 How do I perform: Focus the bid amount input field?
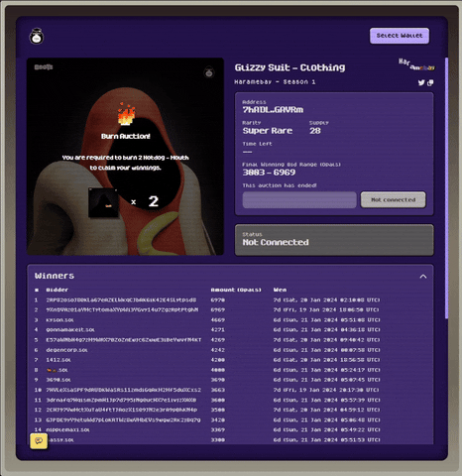299,200
